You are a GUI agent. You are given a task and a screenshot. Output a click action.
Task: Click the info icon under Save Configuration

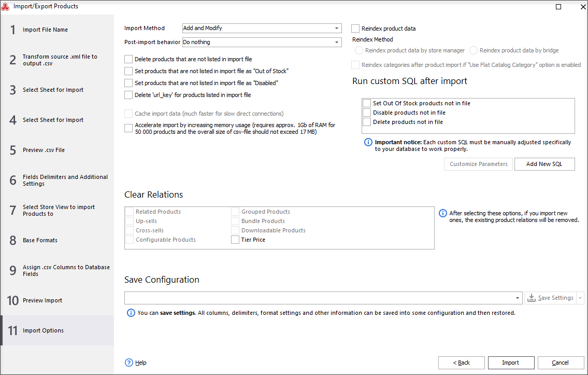pyautogui.click(x=131, y=313)
